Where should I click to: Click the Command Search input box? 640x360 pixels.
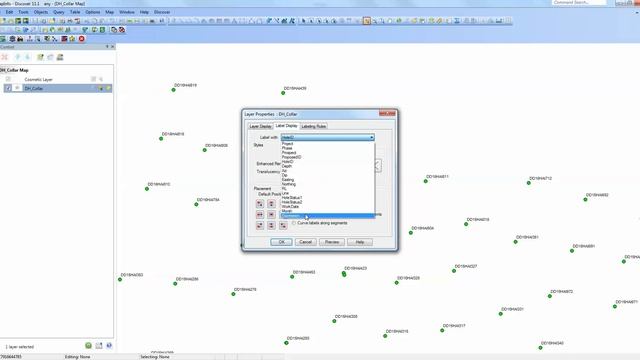coord(579,3)
